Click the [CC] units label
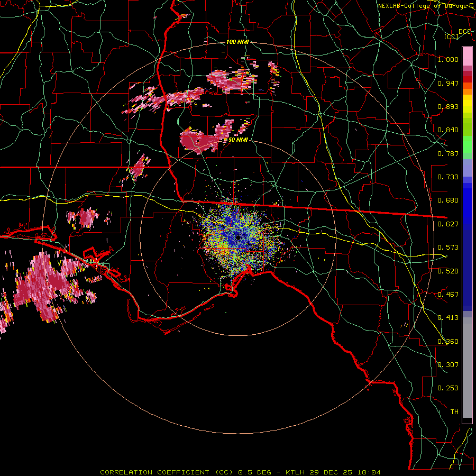476x476 pixels. click(x=452, y=36)
